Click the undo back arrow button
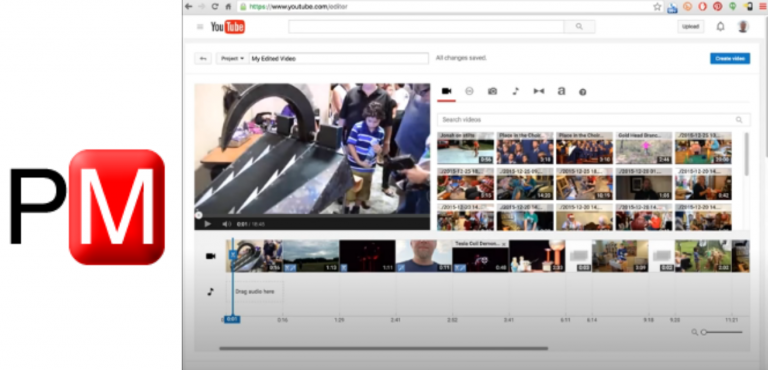The image size is (768, 370). click(x=203, y=58)
